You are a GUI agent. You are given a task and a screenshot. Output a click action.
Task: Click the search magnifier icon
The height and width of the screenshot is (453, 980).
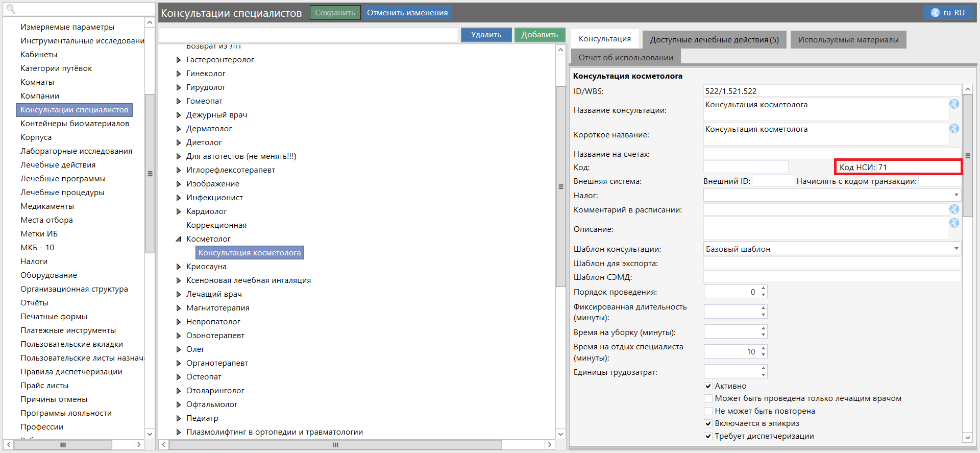tap(11, 9)
